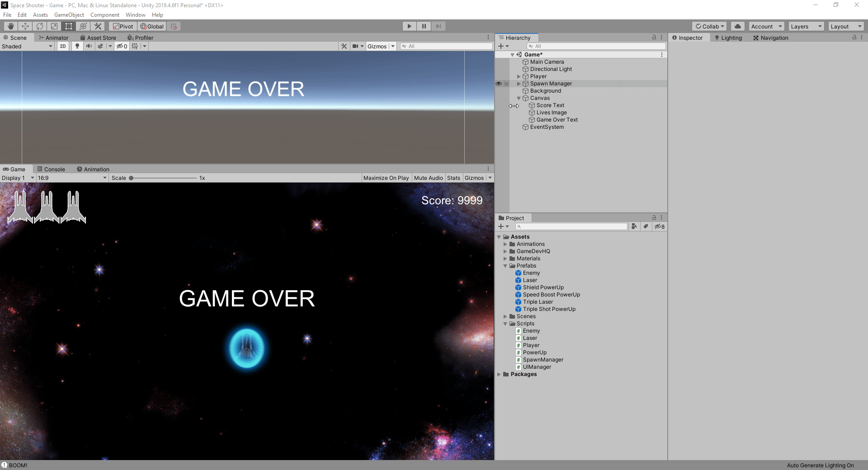The image size is (868, 470).
Task: Open scene camera settings icon
Action: click(356, 46)
